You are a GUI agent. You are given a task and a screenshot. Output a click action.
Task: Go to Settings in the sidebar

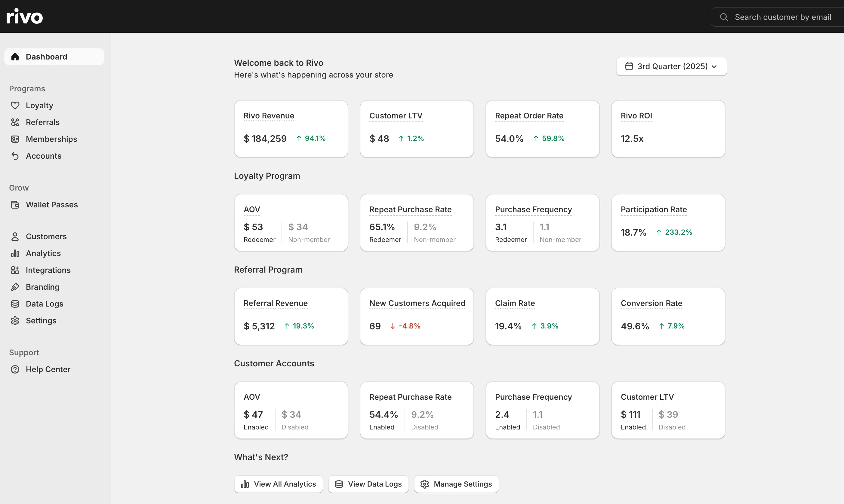point(41,321)
